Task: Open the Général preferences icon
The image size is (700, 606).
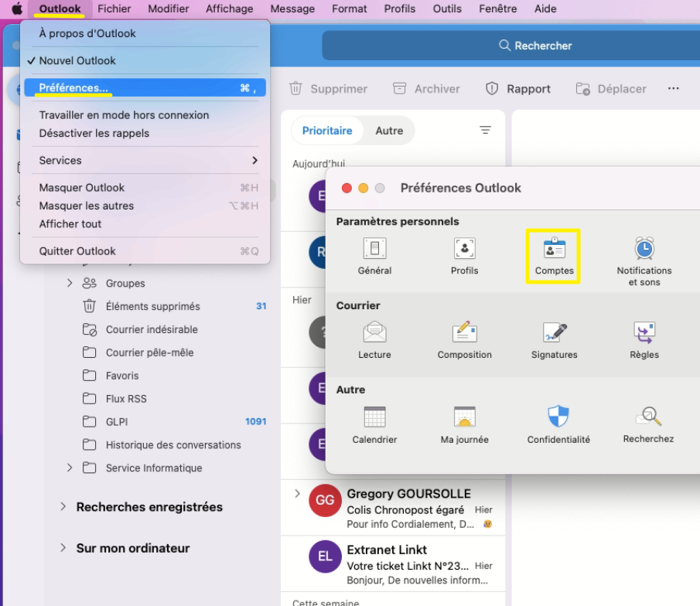Action: [374, 256]
